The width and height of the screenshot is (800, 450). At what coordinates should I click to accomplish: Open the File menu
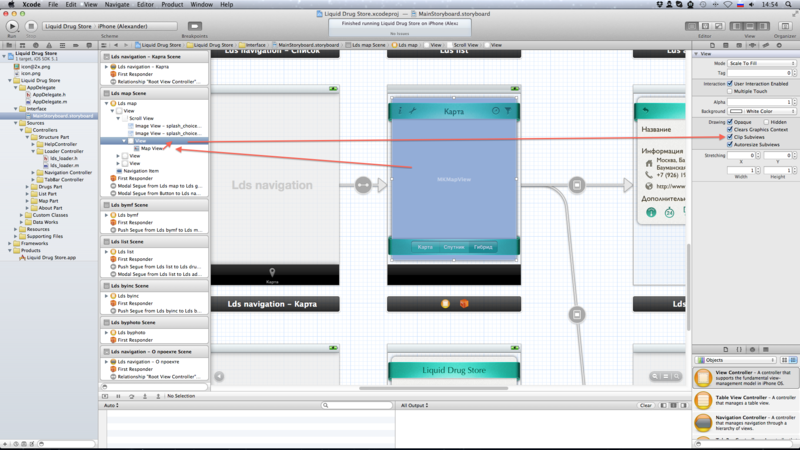tap(53, 4)
